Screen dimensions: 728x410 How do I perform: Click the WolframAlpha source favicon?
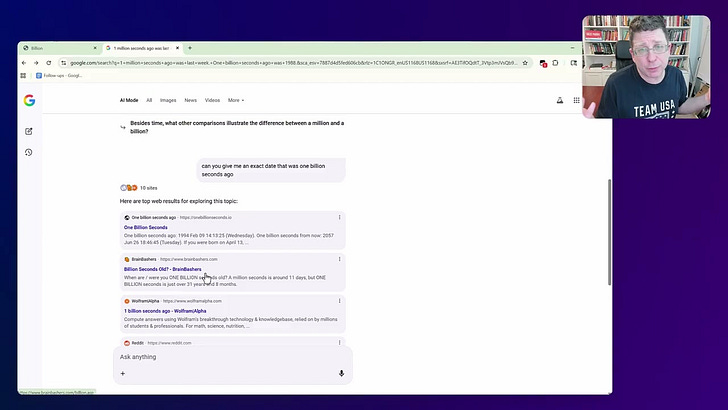pos(127,301)
